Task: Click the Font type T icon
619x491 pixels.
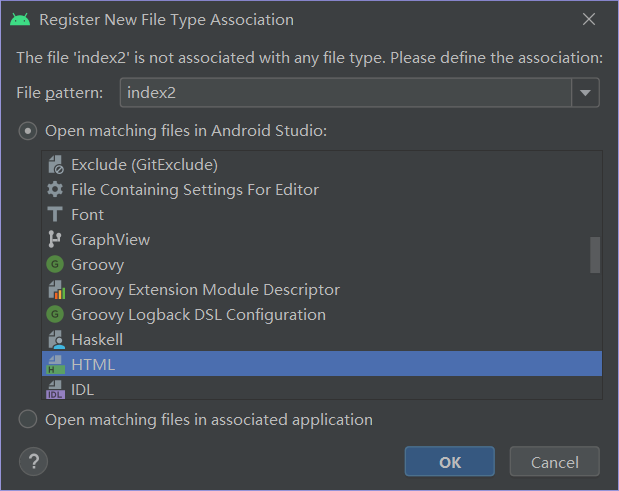Action: 55,214
